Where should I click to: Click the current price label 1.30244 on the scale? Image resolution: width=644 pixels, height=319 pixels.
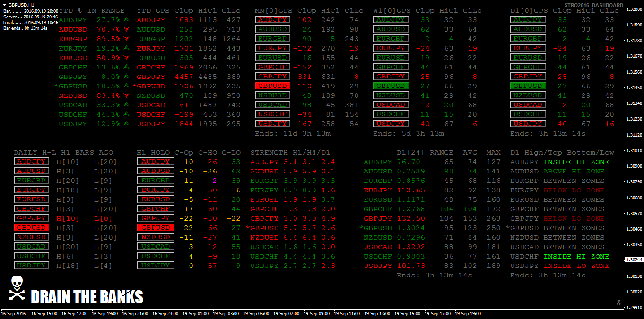click(633, 260)
